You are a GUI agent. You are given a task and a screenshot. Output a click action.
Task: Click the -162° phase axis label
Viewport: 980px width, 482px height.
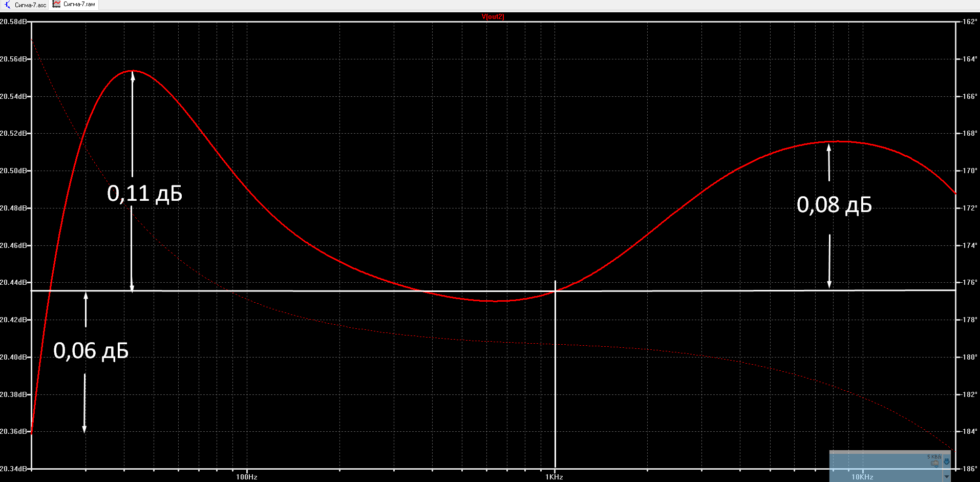(969, 22)
